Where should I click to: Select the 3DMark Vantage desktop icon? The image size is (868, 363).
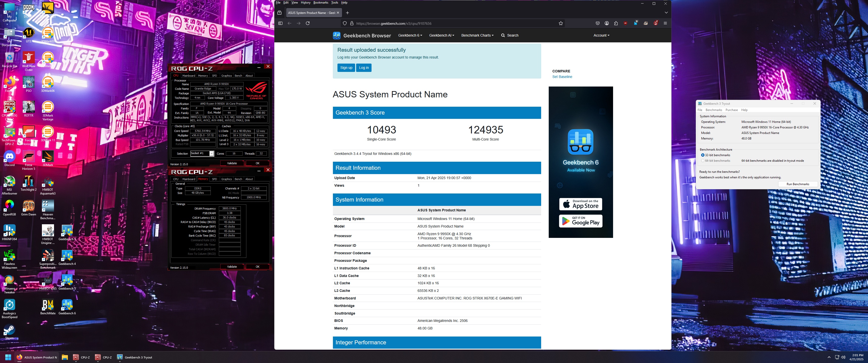tap(48, 111)
